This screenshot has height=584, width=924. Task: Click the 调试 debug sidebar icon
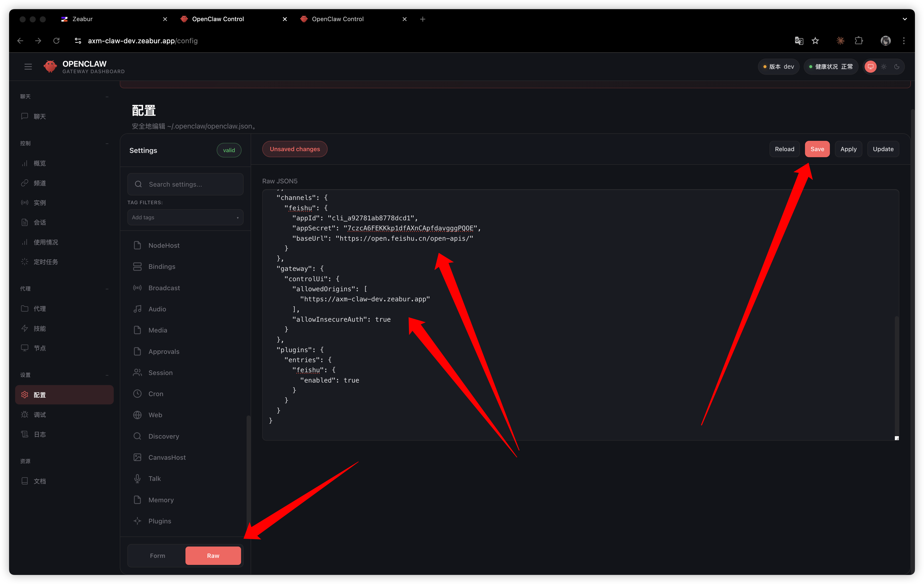(25, 414)
